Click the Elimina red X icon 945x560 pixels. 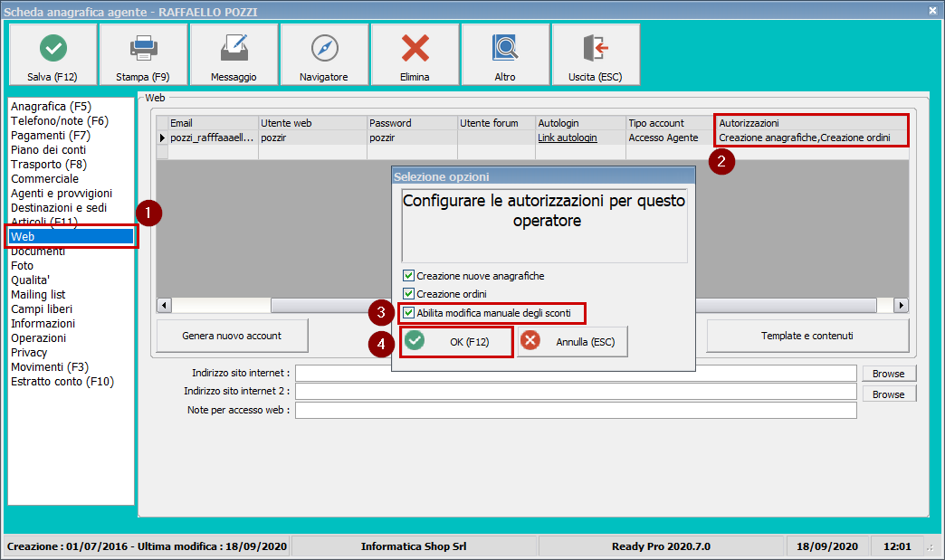(x=415, y=48)
